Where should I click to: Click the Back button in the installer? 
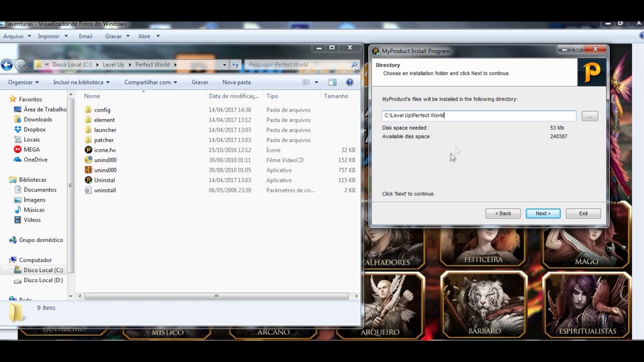pyautogui.click(x=503, y=213)
